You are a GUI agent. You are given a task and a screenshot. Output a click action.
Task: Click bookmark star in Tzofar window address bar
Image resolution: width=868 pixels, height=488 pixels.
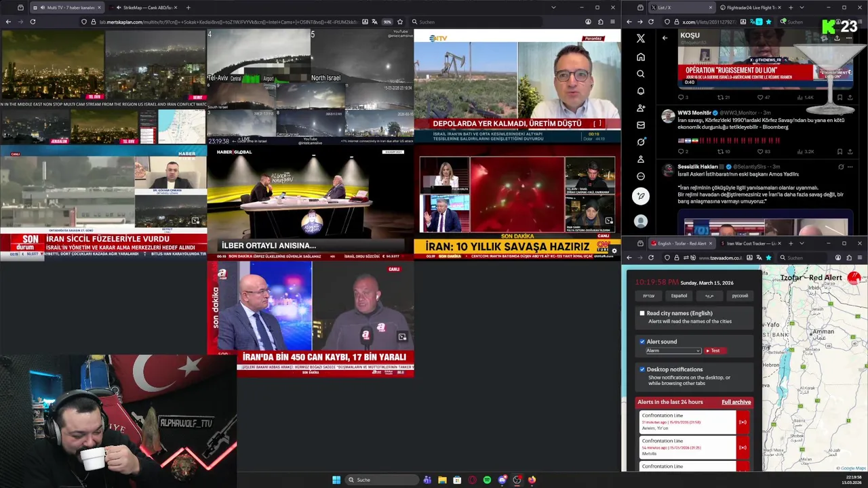coord(768,258)
